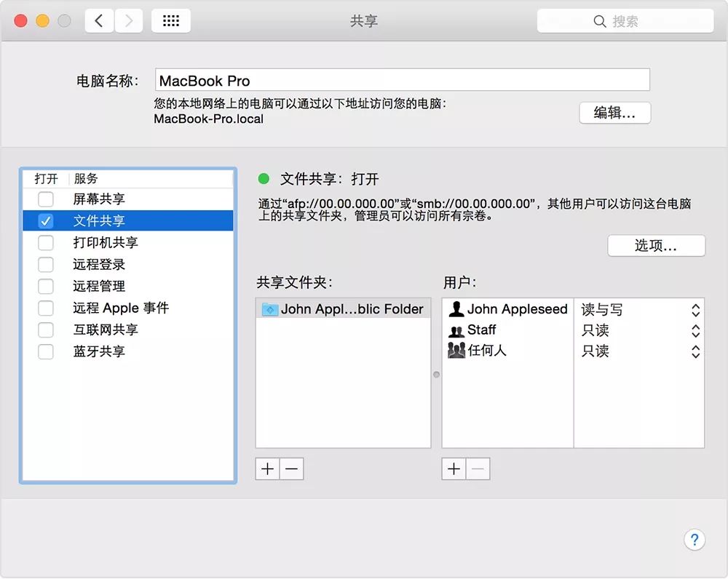
Task: Click the 电脑名称 text field
Action: (x=403, y=80)
